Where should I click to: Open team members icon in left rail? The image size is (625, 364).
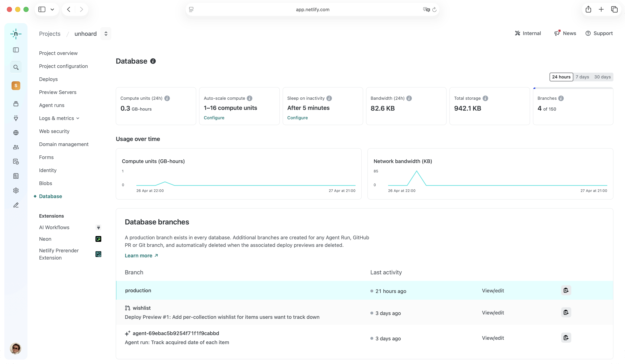tap(16, 147)
